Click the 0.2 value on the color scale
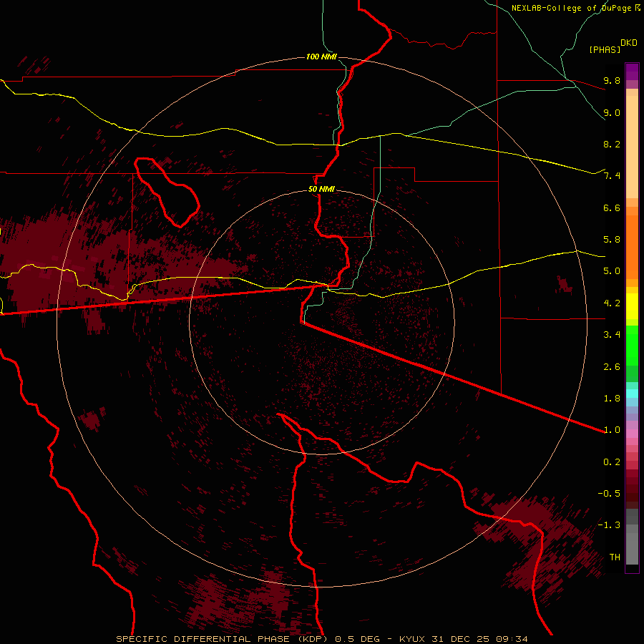The width and height of the screenshot is (644, 644). 612,462
